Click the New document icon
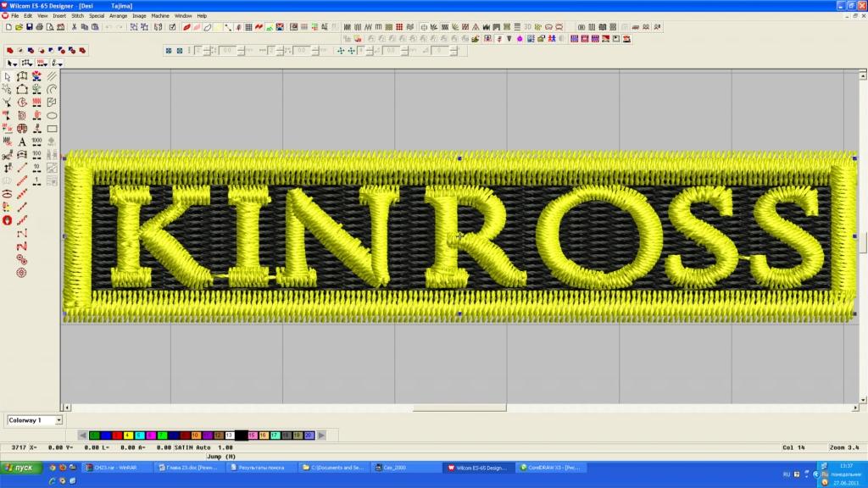This screenshot has width=868, height=488. (8, 27)
